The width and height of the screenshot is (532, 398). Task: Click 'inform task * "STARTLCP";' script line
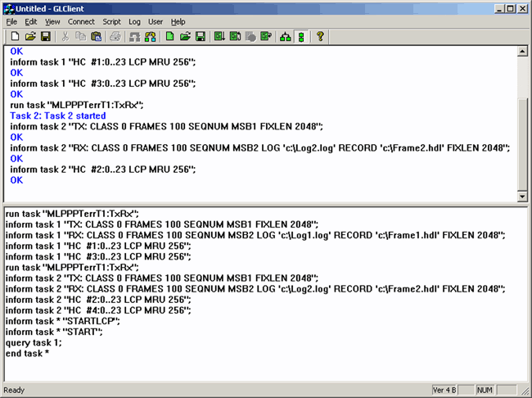pyautogui.click(x=63, y=321)
